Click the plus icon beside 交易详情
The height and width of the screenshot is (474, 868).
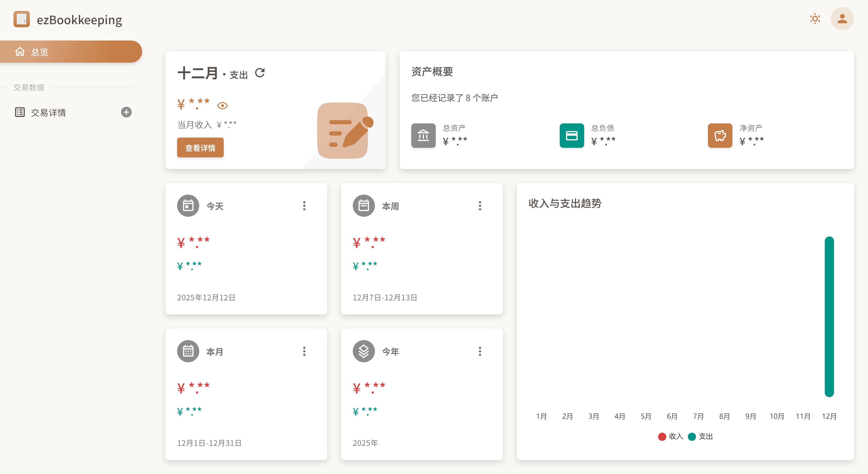126,112
